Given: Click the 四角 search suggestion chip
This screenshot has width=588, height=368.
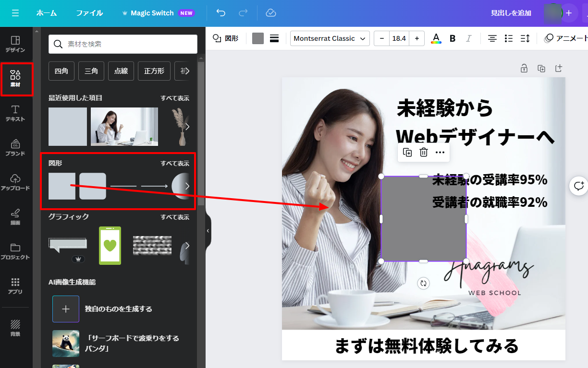Looking at the screenshot, I should [x=61, y=71].
